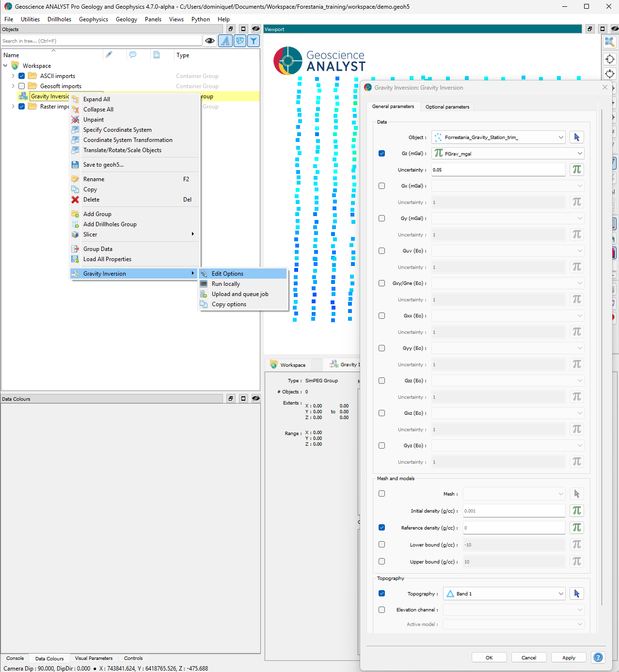Choose Save to geoh5... in context menu
Screen dimensions: 619x672
click(103, 165)
